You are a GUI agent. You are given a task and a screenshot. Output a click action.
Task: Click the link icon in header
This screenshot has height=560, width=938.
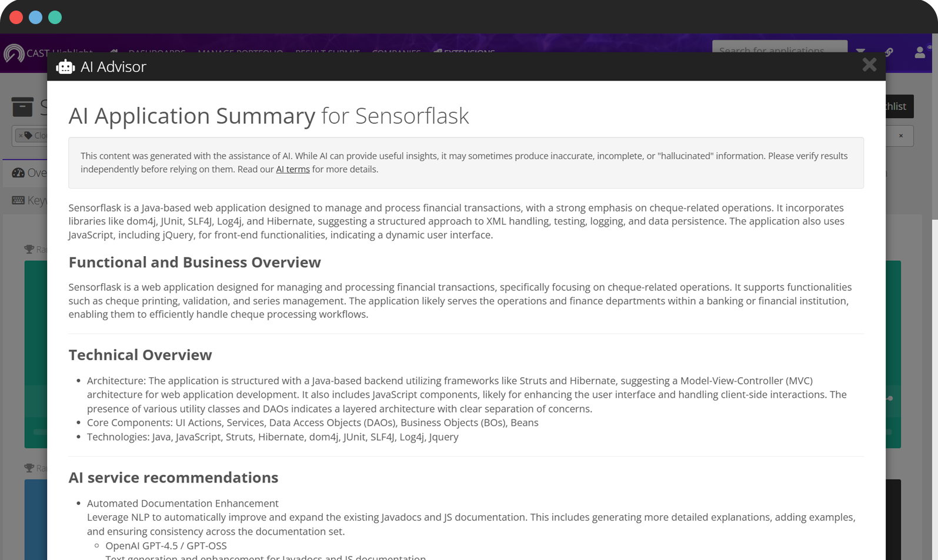(889, 52)
